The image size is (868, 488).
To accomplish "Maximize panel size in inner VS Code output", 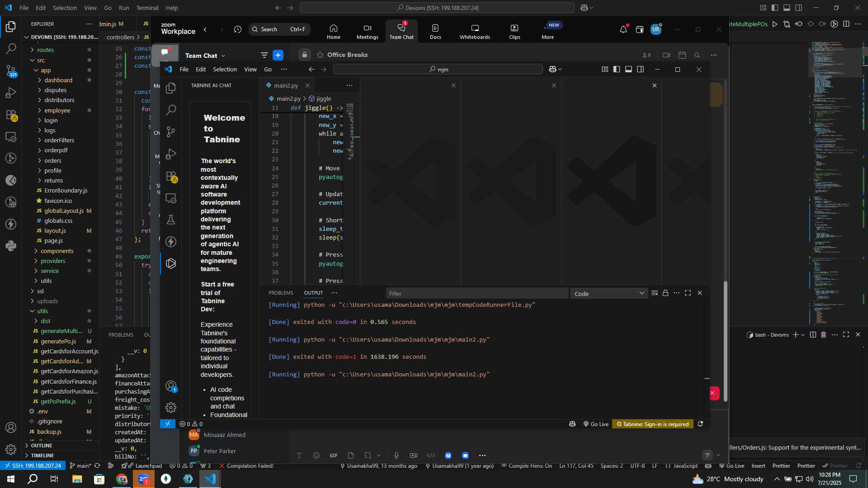I will pyautogui.click(x=688, y=293).
